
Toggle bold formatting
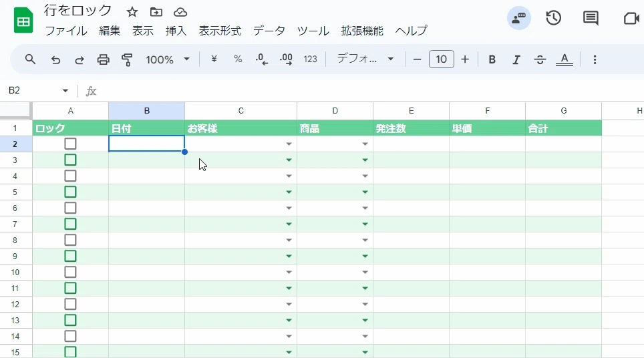click(x=492, y=59)
